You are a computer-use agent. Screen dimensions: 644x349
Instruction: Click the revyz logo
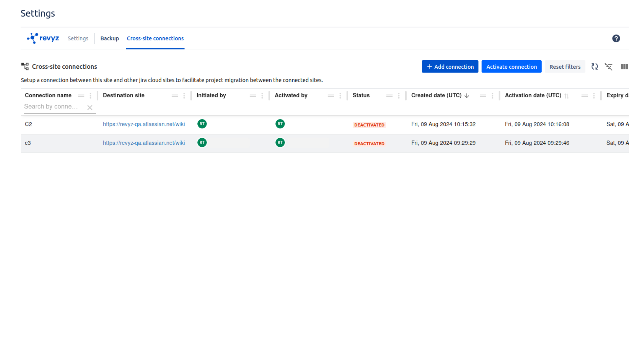click(x=43, y=38)
